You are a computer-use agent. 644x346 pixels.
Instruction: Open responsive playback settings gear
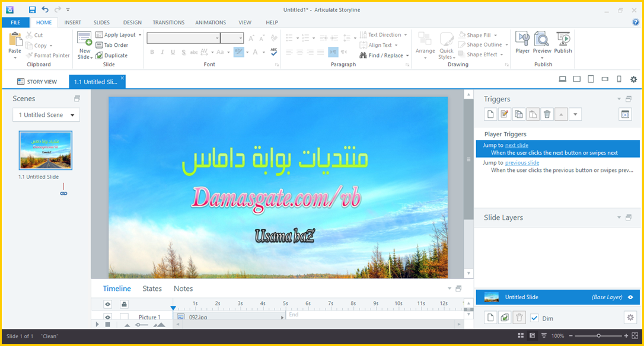click(x=634, y=79)
